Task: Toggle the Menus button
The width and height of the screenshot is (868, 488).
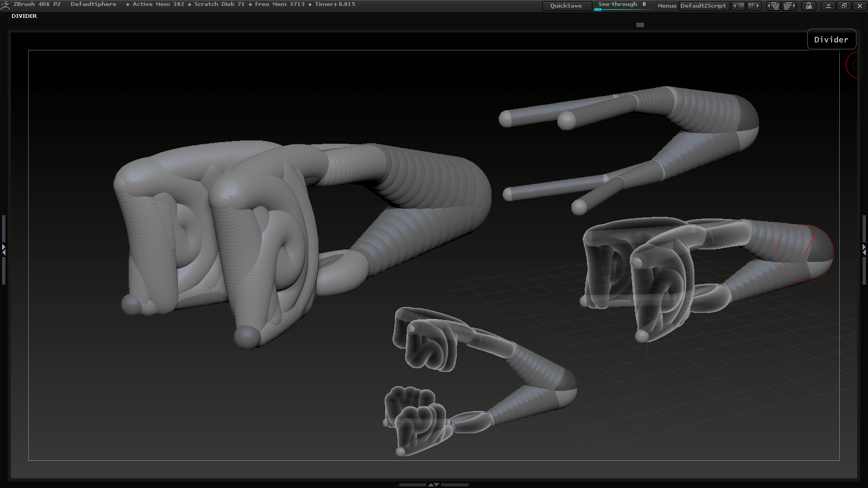Action: (x=667, y=5)
